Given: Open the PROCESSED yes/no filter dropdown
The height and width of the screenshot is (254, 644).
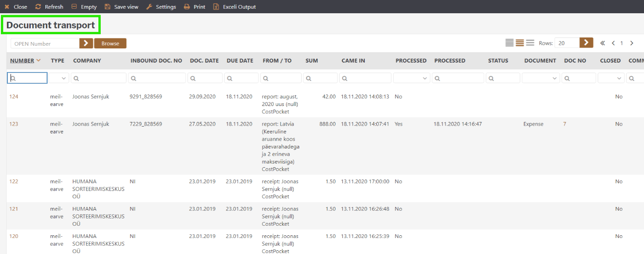Looking at the screenshot, I should 411,78.
